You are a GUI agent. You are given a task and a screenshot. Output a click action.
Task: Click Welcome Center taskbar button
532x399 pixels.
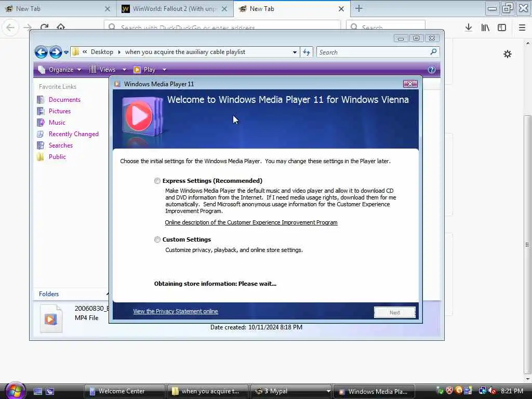click(x=124, y=391)
